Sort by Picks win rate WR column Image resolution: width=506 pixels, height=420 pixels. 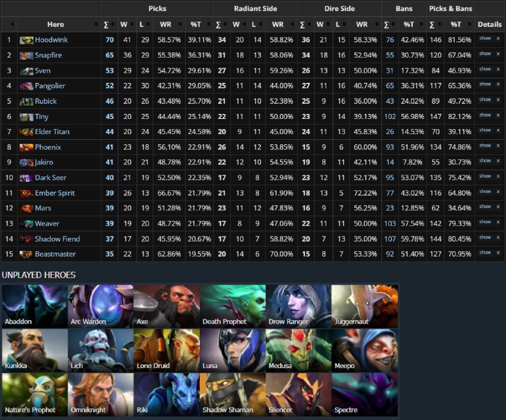[166, 25]
